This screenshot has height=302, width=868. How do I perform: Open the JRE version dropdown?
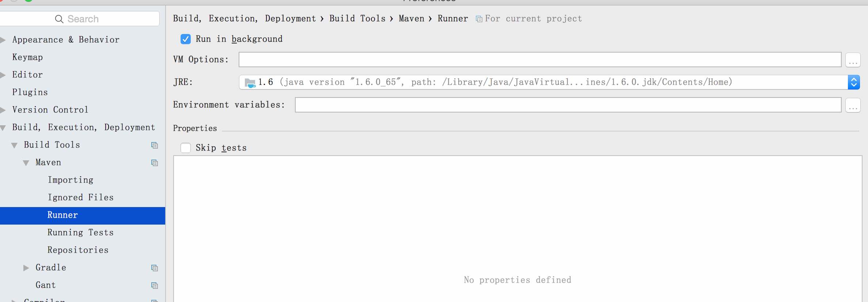[x=854, y=82]
